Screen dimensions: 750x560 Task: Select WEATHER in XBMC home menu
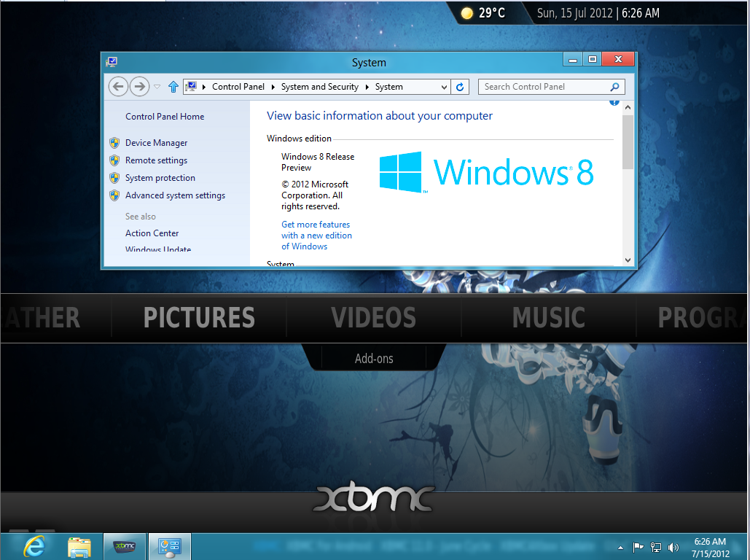pos(41,317)
